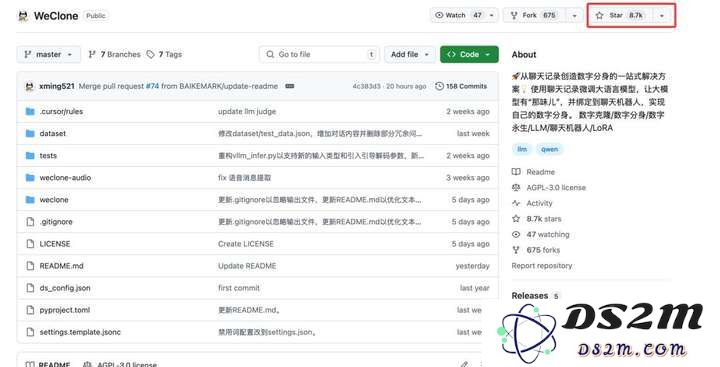Screen dimensions: 720x367
Task: Click the book icon beside Readme
Action: [x=516, y=172]
